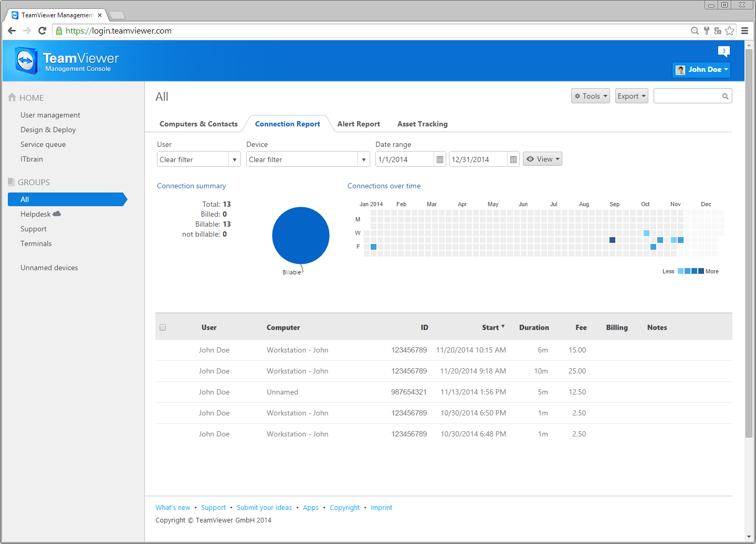Open the John Doe account menu
The height and width of the screenshot is (544, 756).
701,70
